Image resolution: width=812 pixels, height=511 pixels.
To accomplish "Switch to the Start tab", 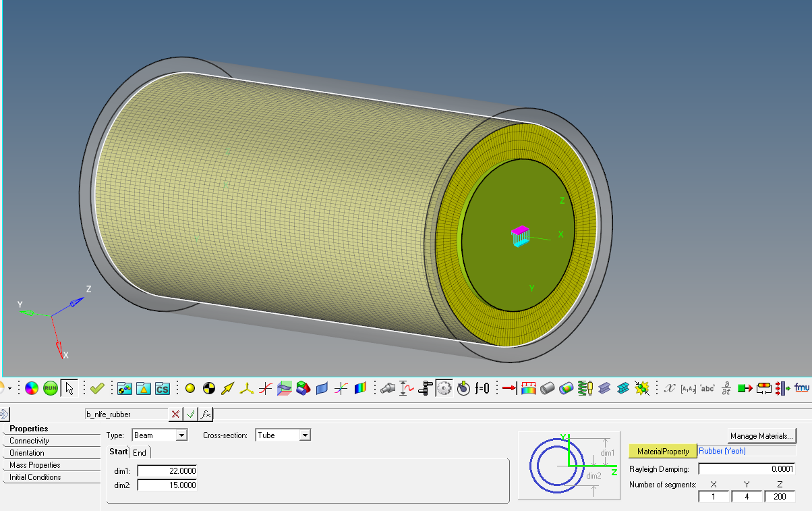I will coord(119,452).
